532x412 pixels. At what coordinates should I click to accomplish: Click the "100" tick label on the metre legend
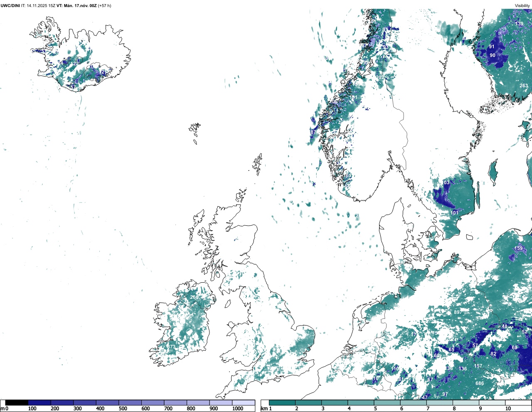point(32,409)
